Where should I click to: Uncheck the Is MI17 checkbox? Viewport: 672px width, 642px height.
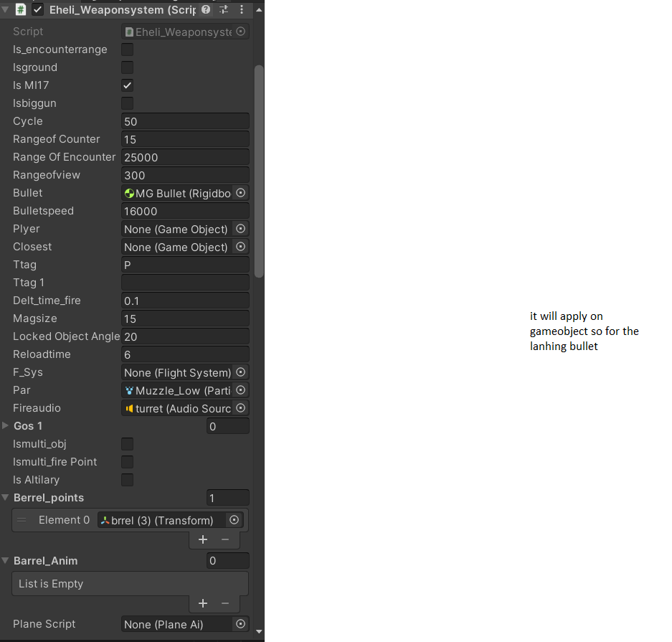click(126, 85)
